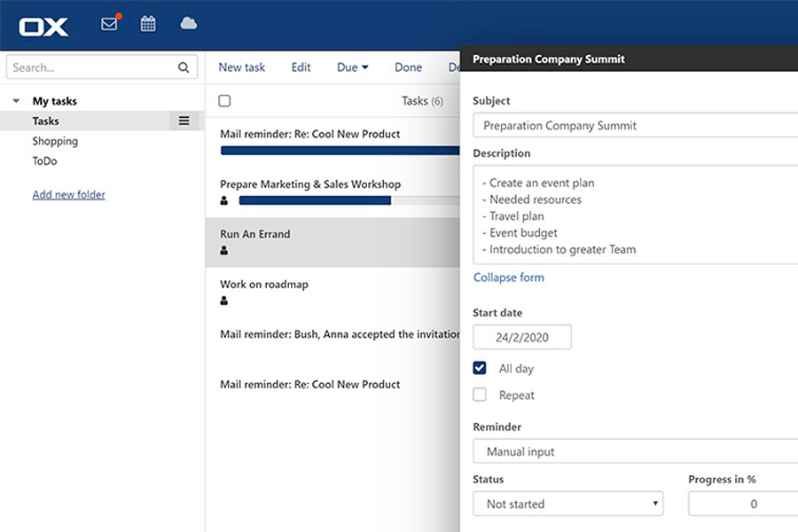798x532 pixels.
Task: Click the Add new folder link
Action: tap(68, 194)
